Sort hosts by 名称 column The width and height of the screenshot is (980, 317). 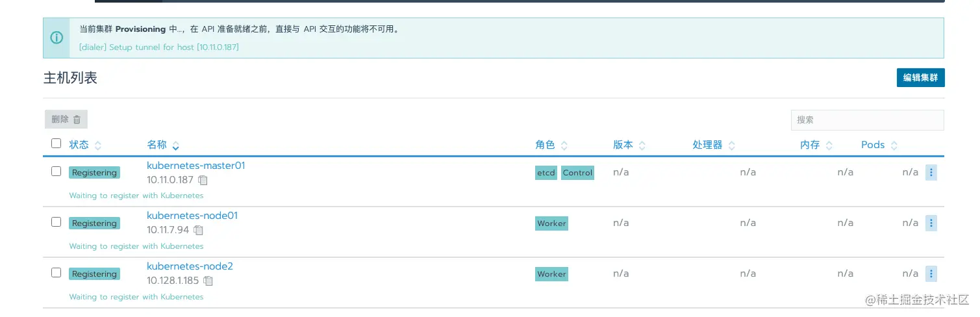pyautogui.click(x=163, y=145)
